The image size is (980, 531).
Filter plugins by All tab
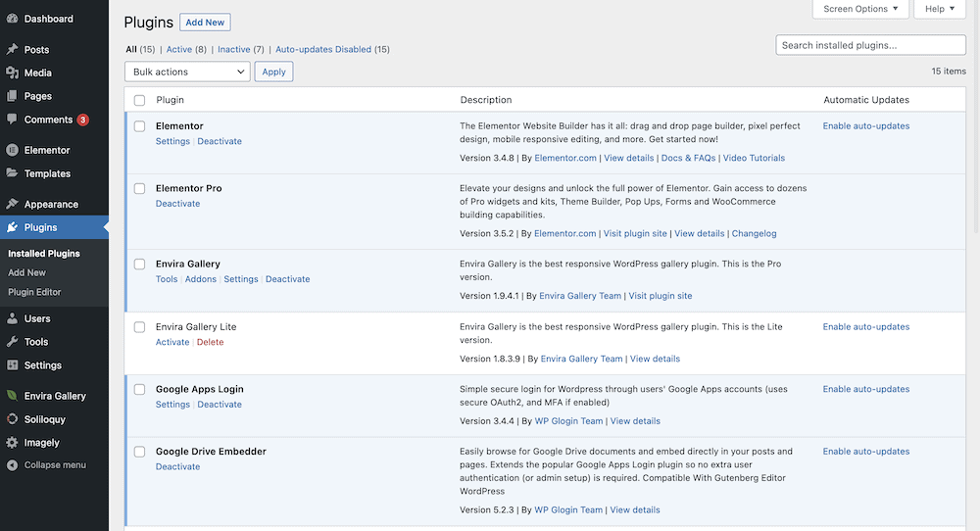pyautogui.click(x=131, y=49)
